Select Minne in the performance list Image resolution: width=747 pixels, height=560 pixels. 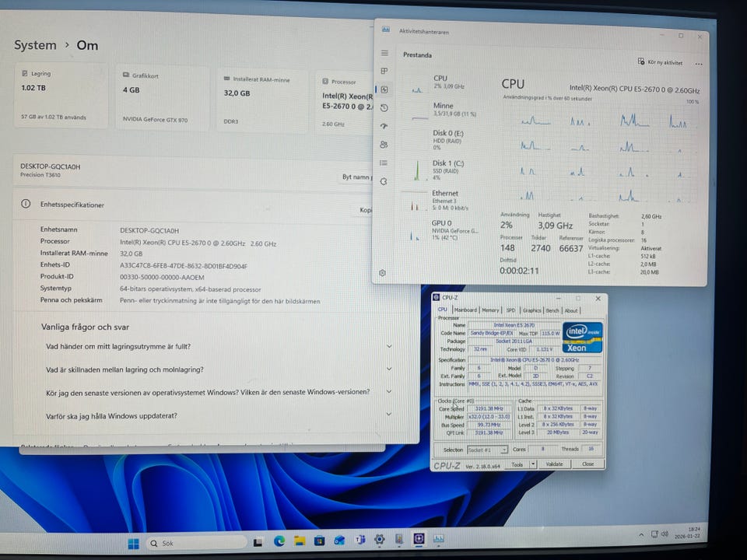444,109
